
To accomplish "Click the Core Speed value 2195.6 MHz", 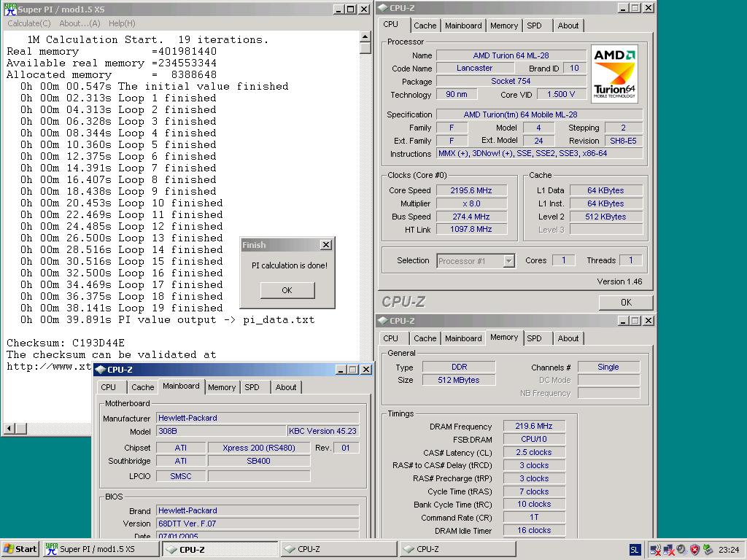I will coord(471,190).
